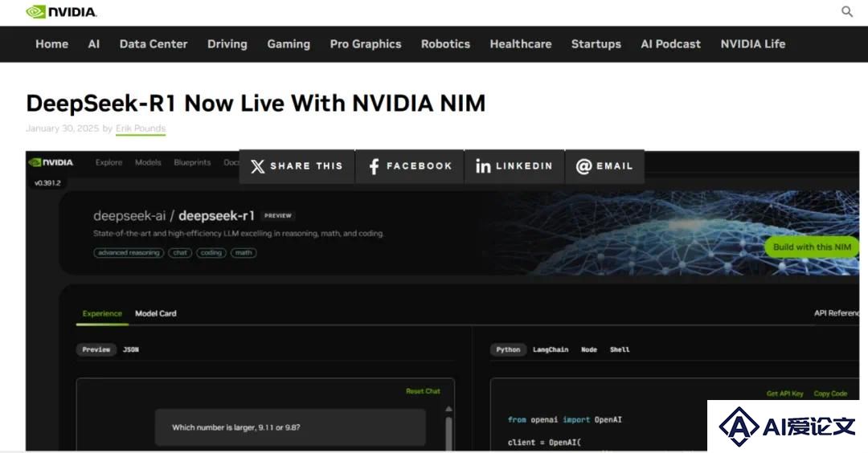Select the Preview view toggle

96,349
